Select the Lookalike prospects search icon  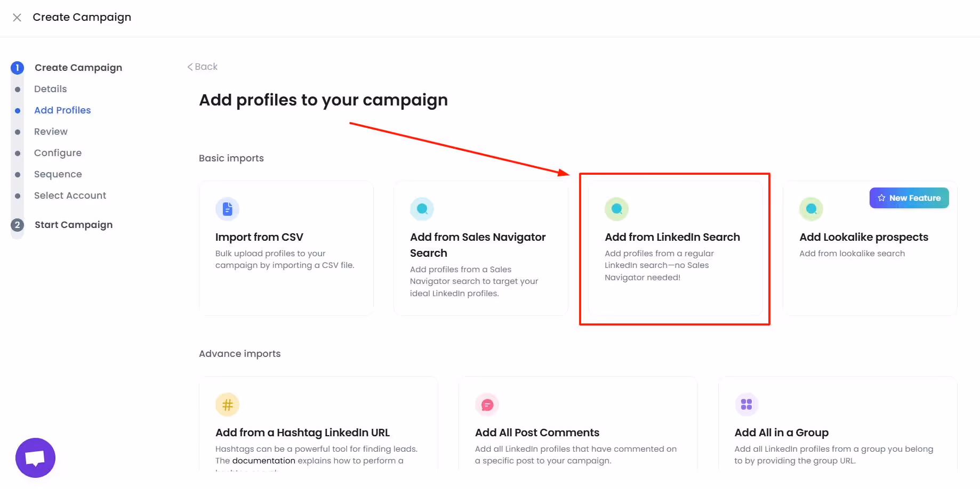pos(811,209)
